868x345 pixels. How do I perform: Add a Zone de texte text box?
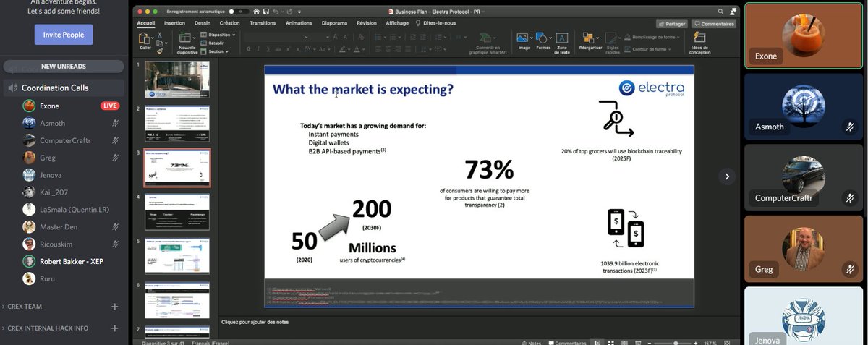coord(562,38)
